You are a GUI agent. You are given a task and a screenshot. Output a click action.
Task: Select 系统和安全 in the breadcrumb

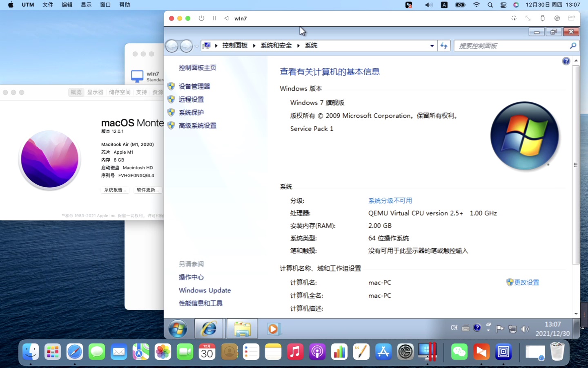click(x=276, y=45)
